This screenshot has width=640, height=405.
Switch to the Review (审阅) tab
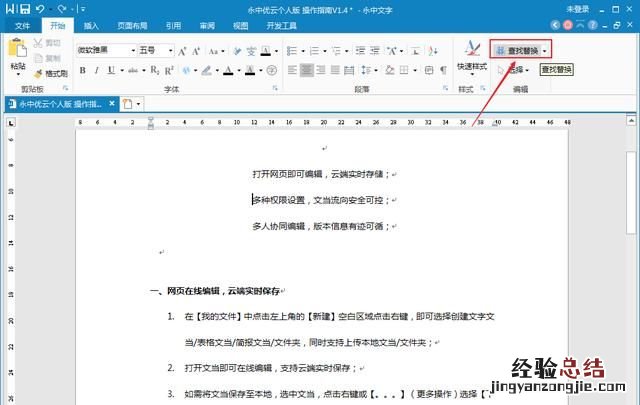click(x=207, y=26)
